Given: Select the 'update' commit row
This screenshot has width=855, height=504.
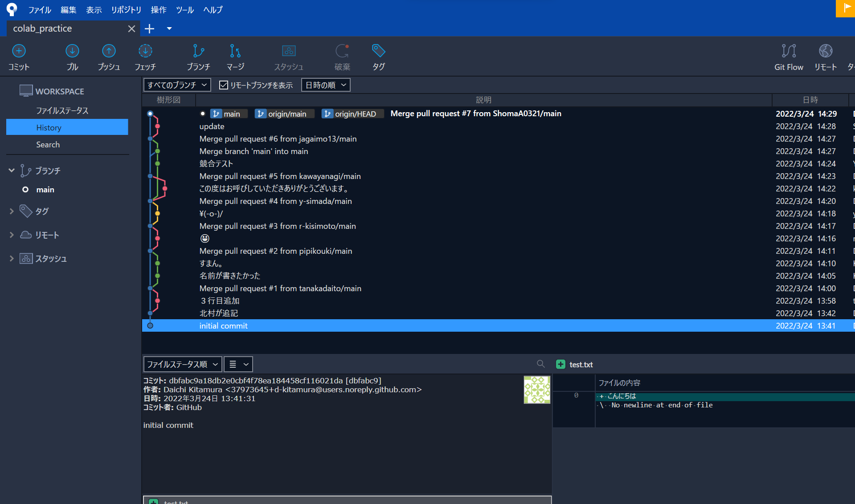Looking at the screenshot, I should (498, 126).
